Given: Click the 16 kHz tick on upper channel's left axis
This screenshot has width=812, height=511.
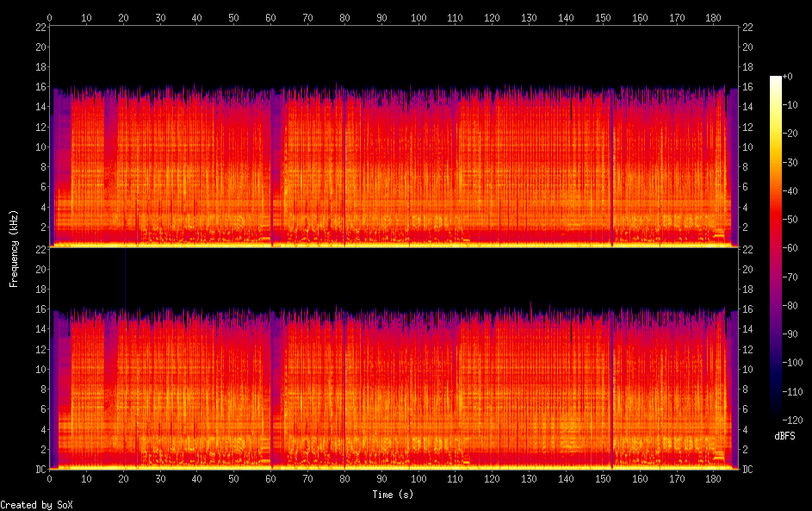Looking at the screenshot, I should click(40, 87).
